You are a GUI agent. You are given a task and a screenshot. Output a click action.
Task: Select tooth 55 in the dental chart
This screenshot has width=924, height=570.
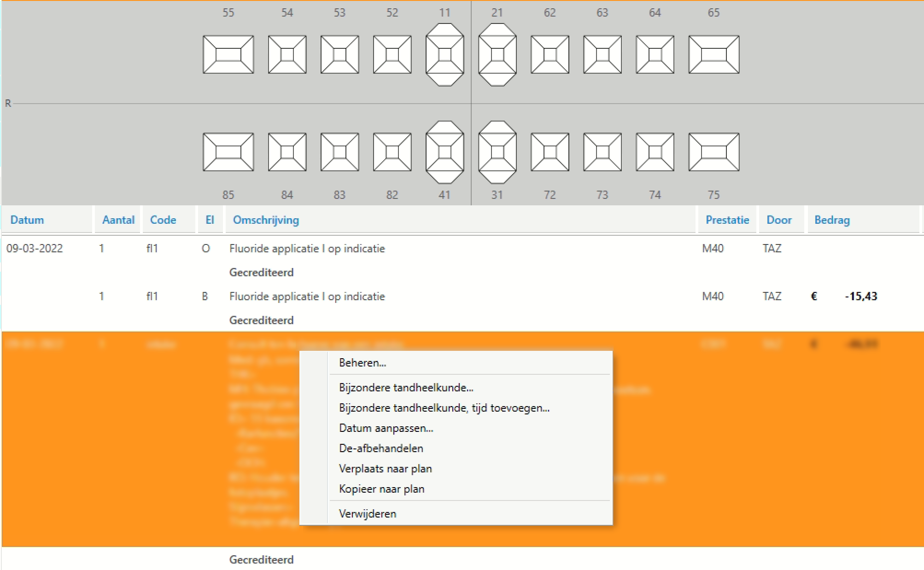(228, 54)
